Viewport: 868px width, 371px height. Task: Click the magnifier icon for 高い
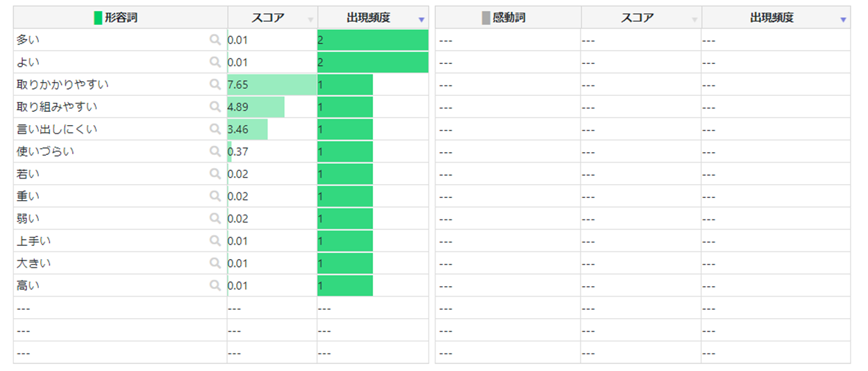pos(215,285)
